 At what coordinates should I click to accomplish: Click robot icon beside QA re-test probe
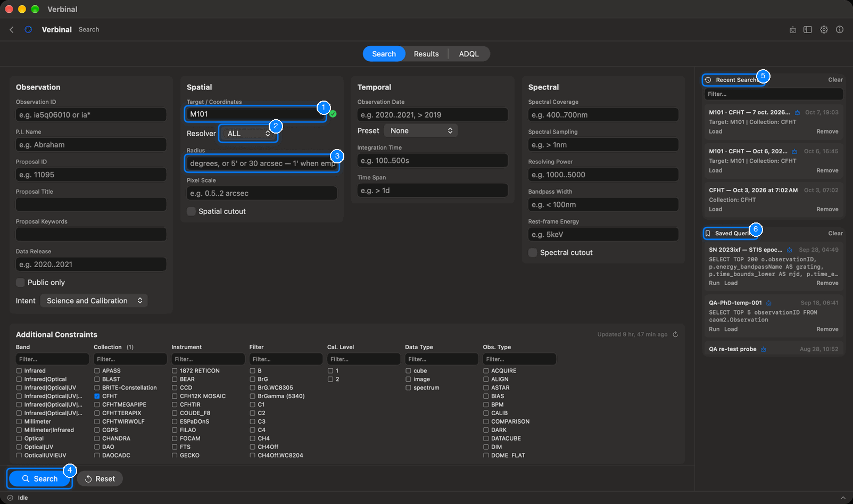pos(764,350)
